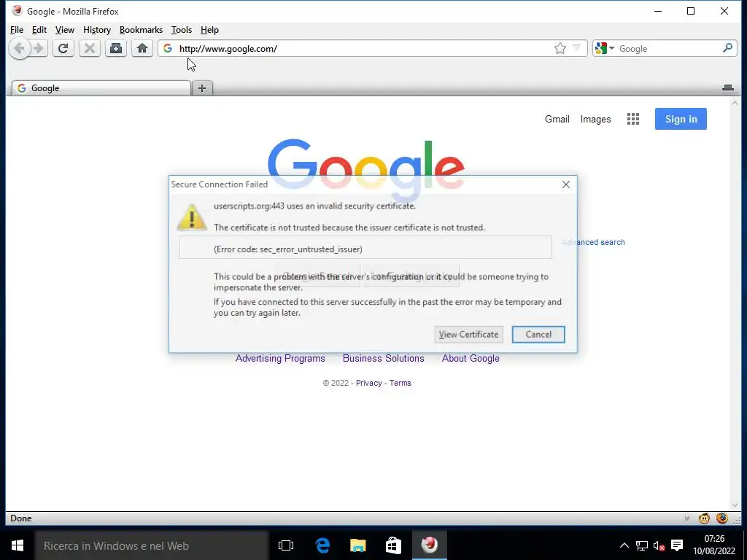Click the yellow warning triangle icon in the dialog
747x560 pixels.
pos(192,217)
